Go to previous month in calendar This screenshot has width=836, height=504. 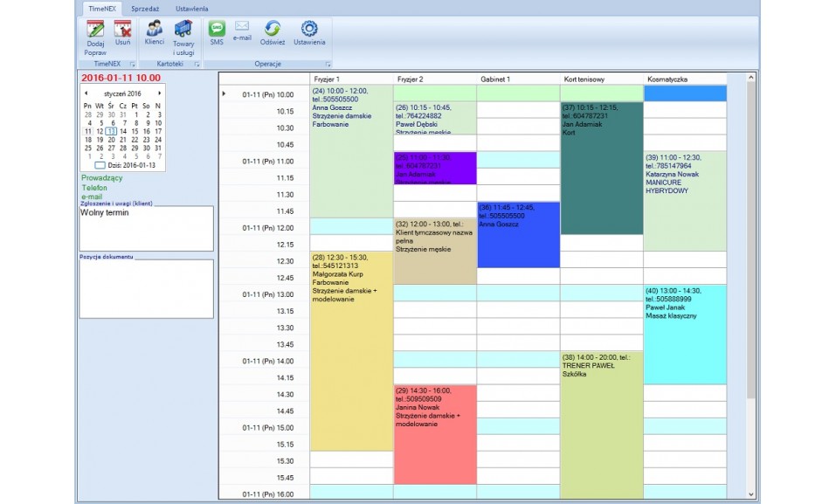click(86, 93)
